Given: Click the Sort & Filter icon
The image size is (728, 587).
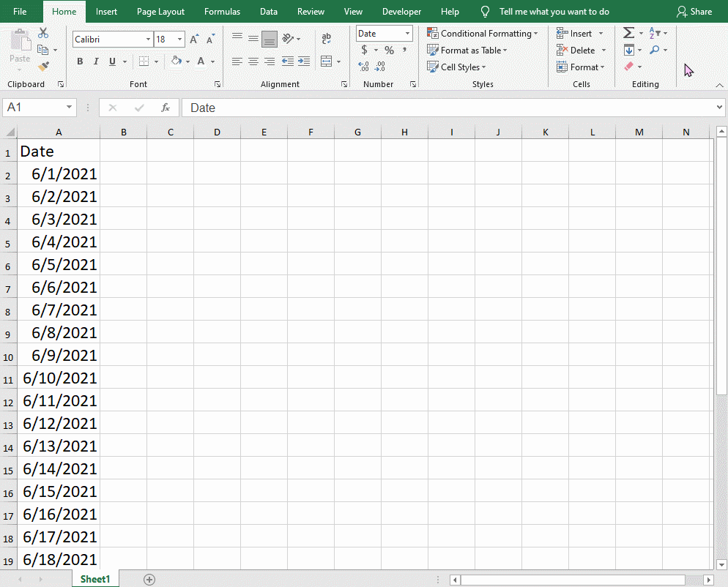Looking at the screenshot, I should 655,33.
